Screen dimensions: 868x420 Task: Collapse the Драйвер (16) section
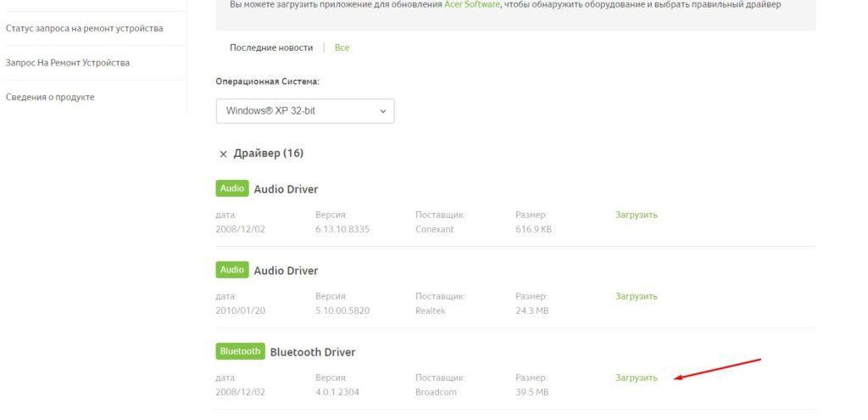coord(223,154)
